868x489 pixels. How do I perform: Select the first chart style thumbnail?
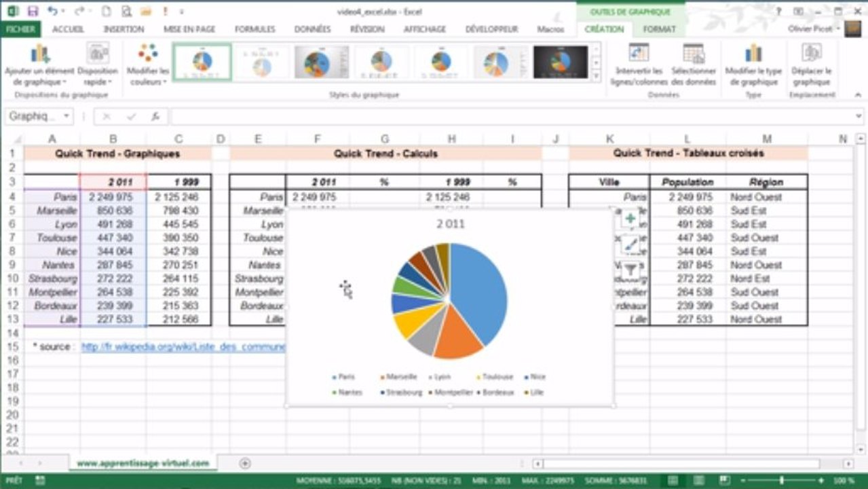pyautogui.click(x=202, y=62)
